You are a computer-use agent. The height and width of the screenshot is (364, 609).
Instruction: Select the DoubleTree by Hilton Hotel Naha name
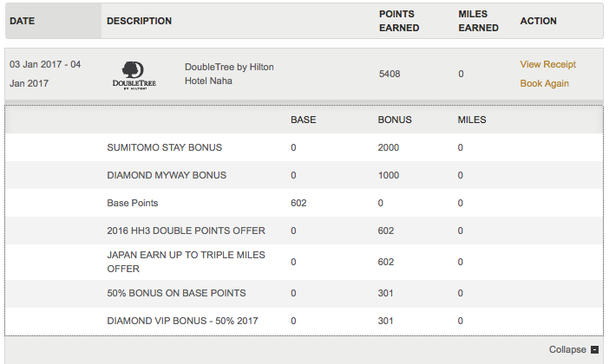229,74
